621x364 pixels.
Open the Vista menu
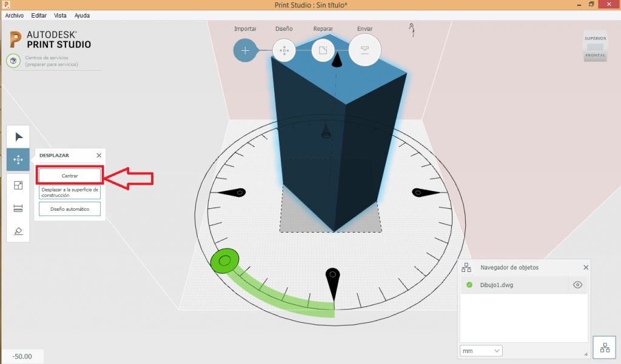pos(60,15)
